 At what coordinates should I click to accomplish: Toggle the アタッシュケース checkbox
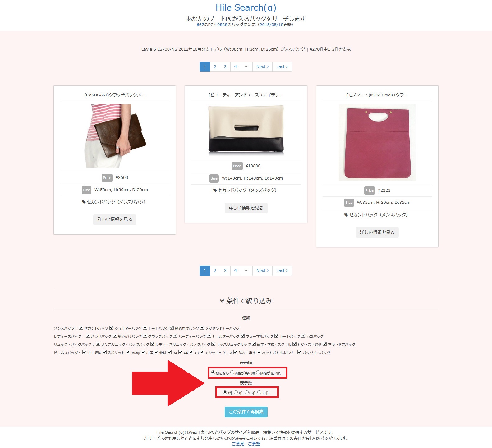[x=202, y=352]
